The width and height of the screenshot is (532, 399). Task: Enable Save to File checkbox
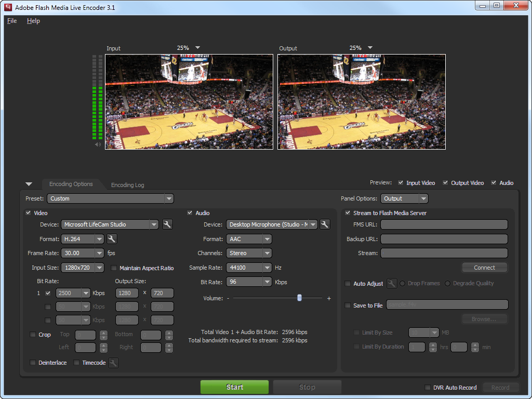click(x=348, y=305)
